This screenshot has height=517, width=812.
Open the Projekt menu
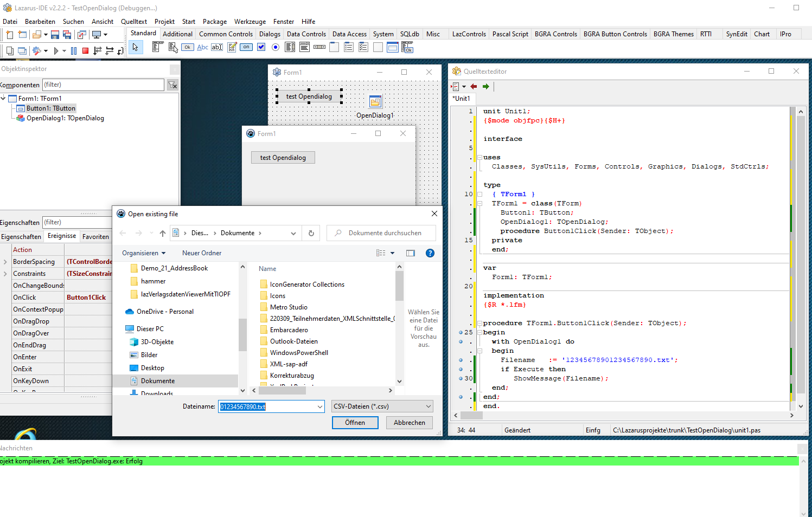point(164,22)
